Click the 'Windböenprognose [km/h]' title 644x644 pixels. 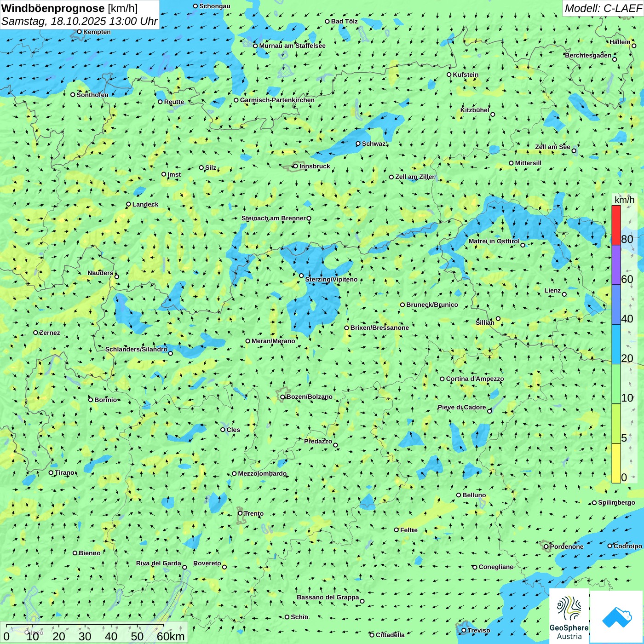coord(69,8)
